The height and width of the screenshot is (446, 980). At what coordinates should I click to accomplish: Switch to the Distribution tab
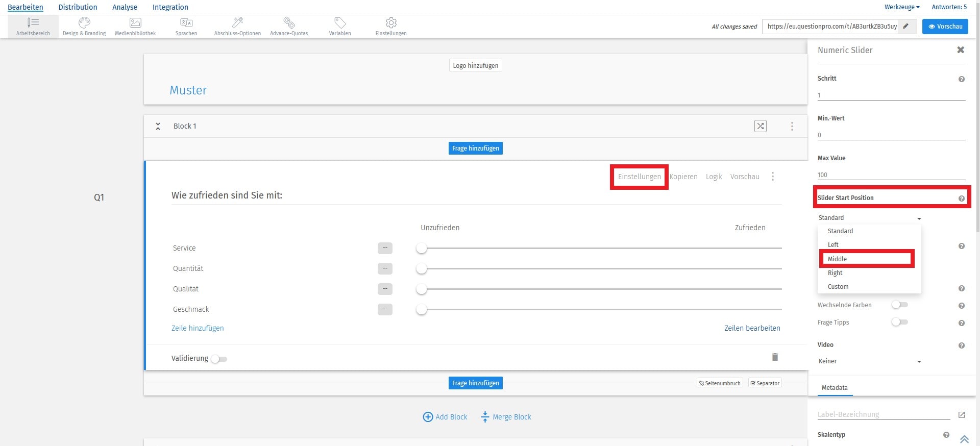click(x=78, y=7)
